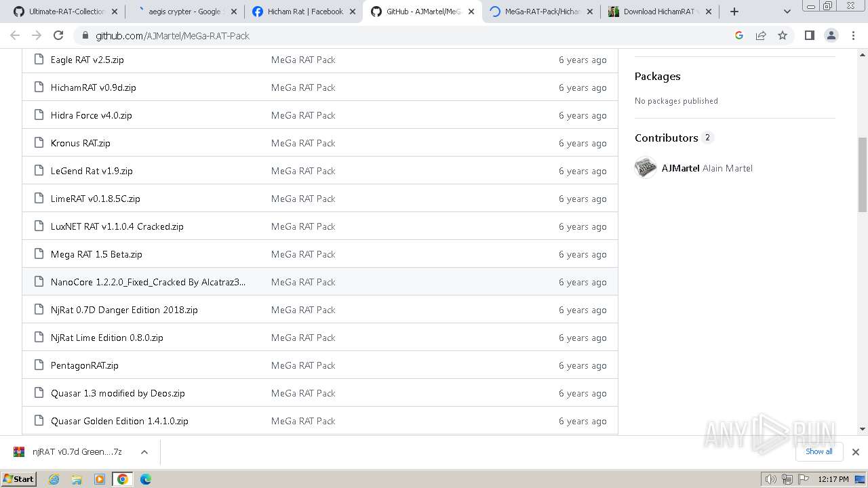Open NjRat Lime Edition 0.8.0.zip
The width and height of the screenshot is (868, 488).
tap(106, 338)
